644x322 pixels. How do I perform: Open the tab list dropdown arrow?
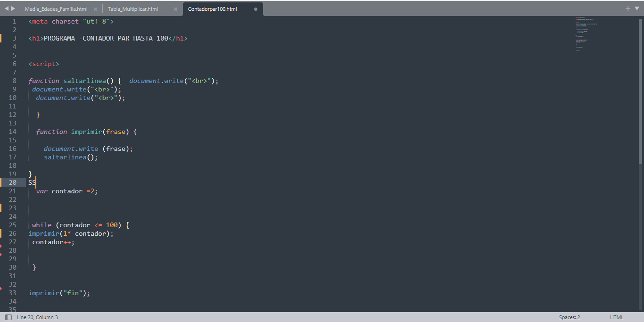pos(636,8)
